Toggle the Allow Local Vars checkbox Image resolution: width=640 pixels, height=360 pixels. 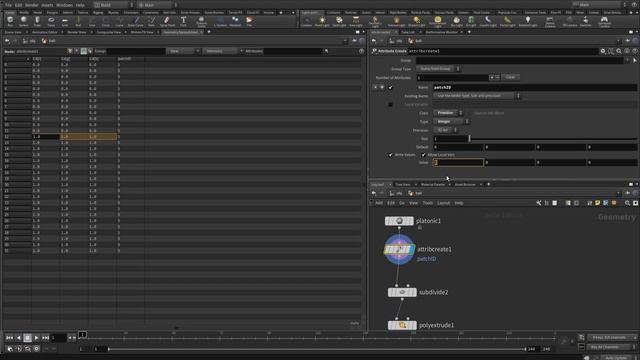423,155
